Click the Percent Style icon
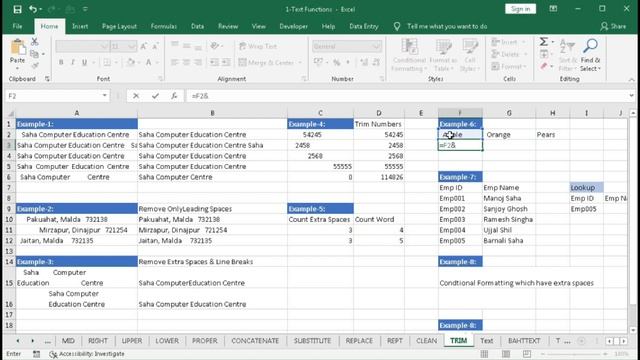640x360 pixels. point(336,62)
